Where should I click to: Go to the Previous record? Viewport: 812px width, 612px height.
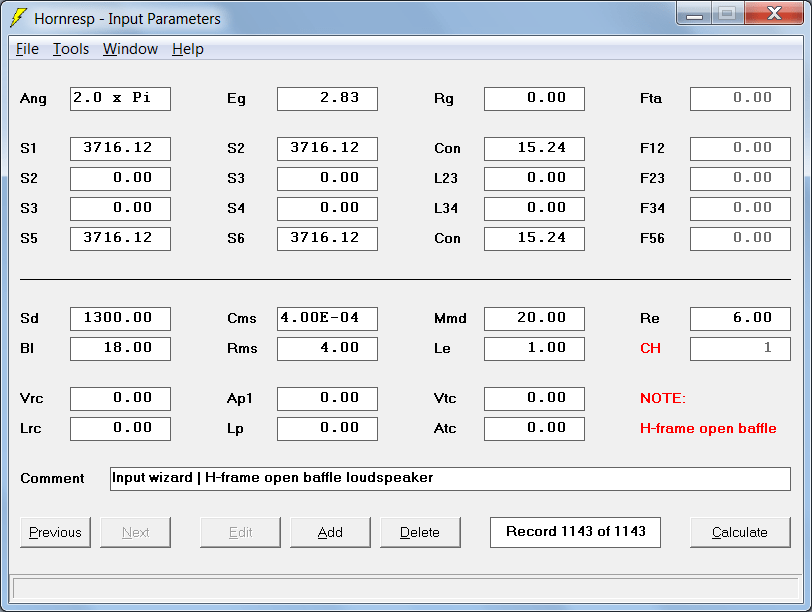pyautogui.click(x=55, y=532)
